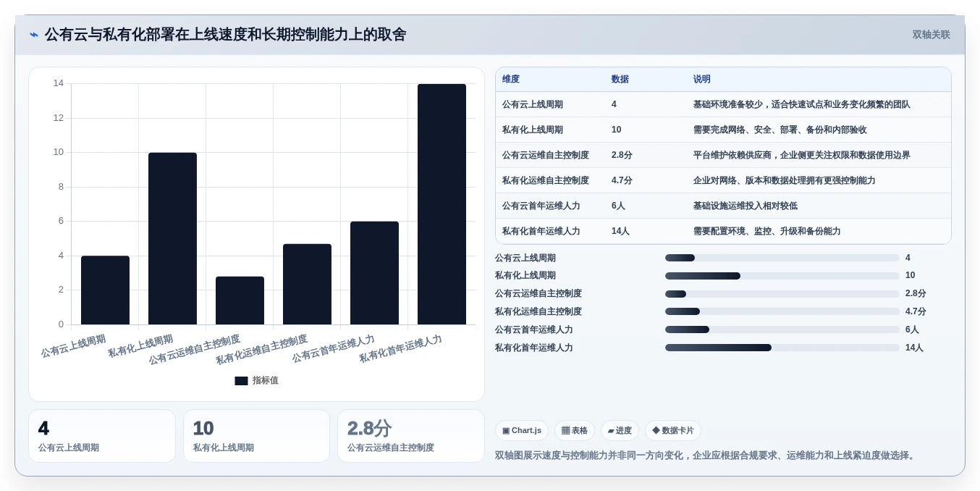Click the 维度 column header

coord(511,80)
